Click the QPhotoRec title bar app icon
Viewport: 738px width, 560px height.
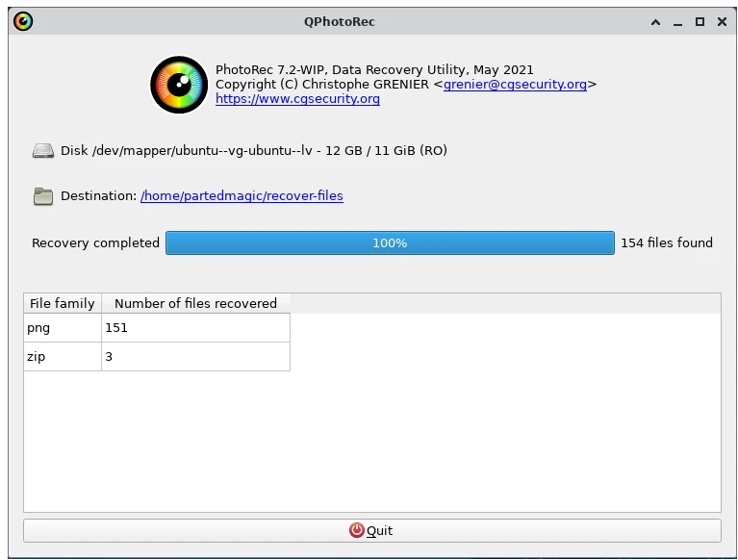[x=23, y=21]
